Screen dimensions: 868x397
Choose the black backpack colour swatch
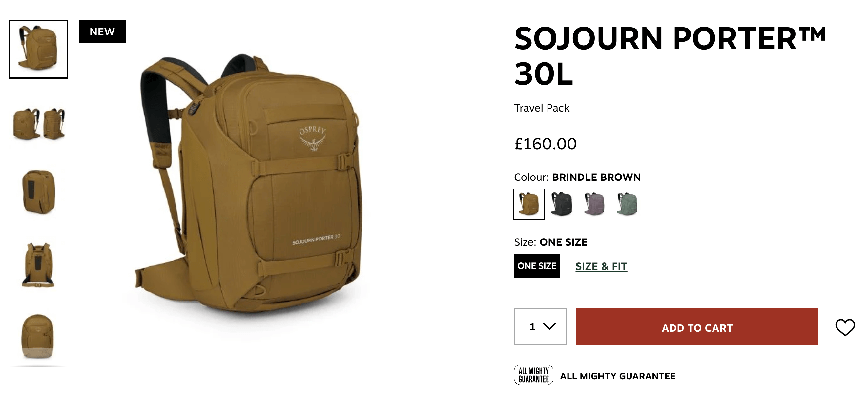click(561, 204)
